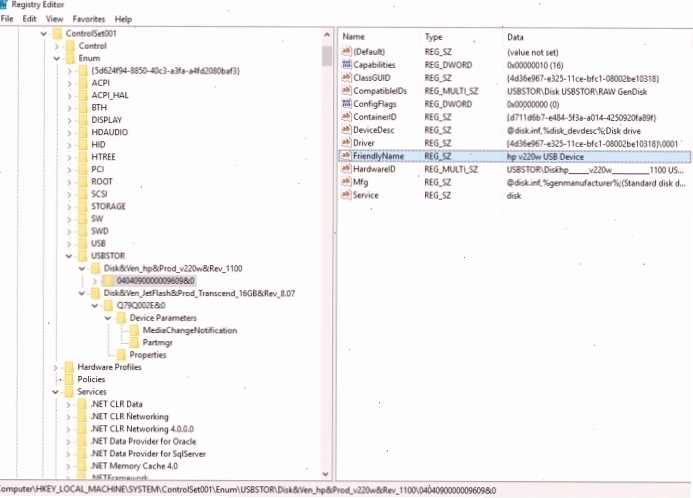The height and width of the screenshot is (498, 693).
Task: Open the Favorites menu
Action: tap(88, 19)
